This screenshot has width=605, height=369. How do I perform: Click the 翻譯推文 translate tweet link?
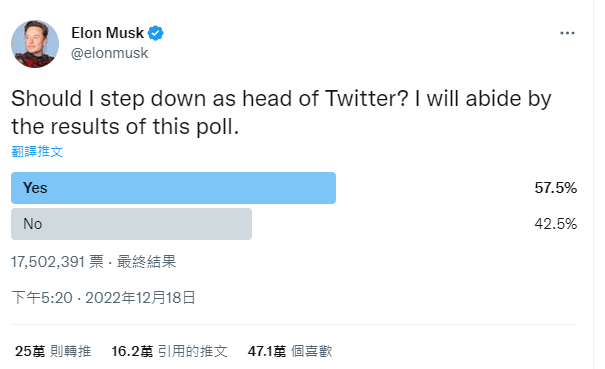pos(37,151)
